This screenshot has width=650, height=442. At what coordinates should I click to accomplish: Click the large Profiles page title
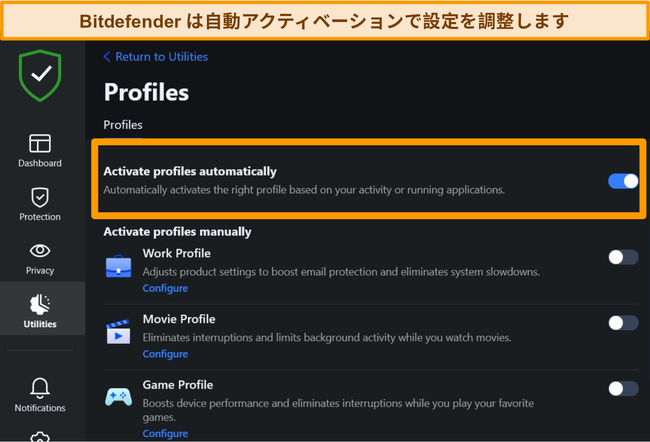146,92
